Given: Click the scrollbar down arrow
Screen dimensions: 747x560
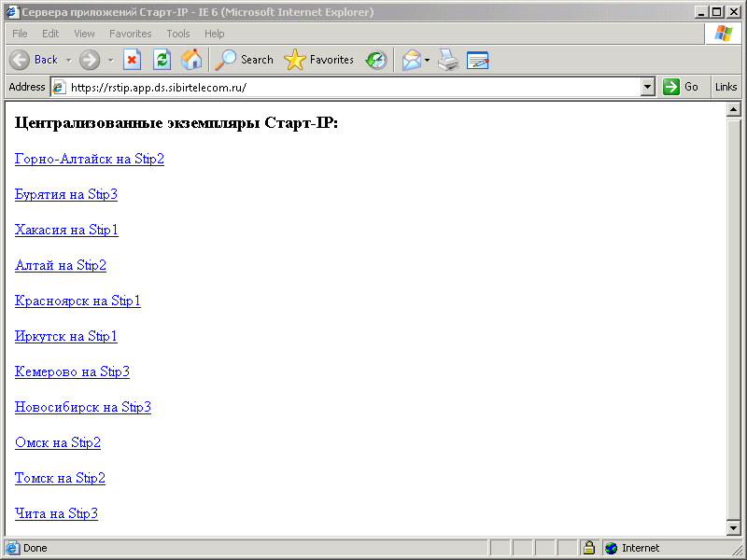Looking at the screenshot, I should point(733,527).
